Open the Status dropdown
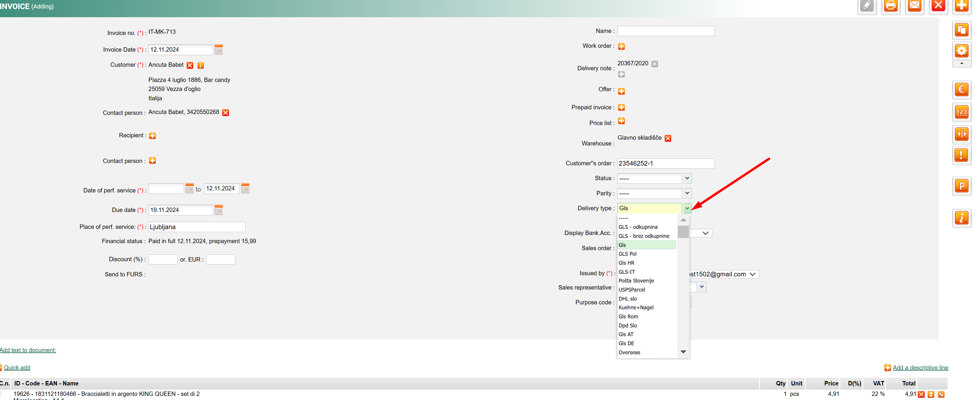 click(687, 178)
